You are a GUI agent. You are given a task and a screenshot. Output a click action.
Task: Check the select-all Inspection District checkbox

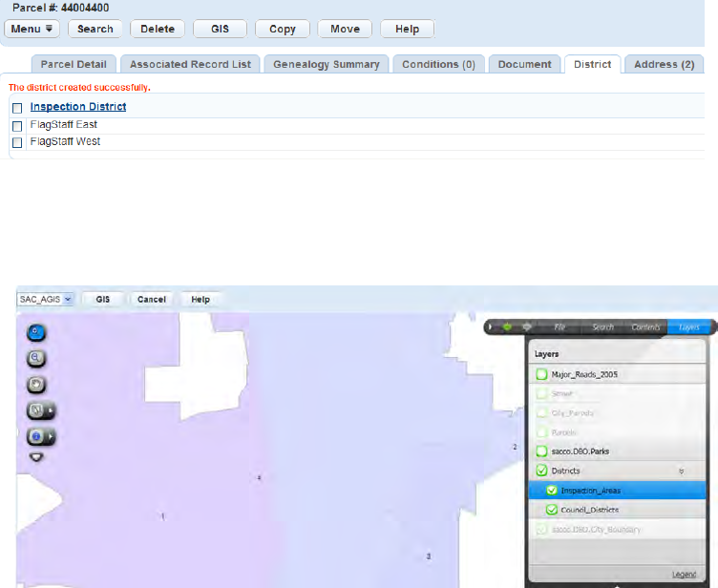[x=17, y=108]
